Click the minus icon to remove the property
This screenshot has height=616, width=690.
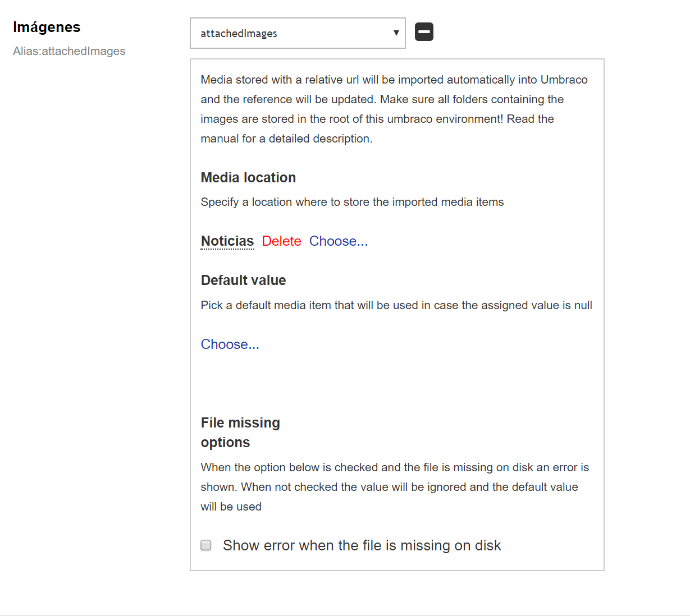[x=424, y=32]
